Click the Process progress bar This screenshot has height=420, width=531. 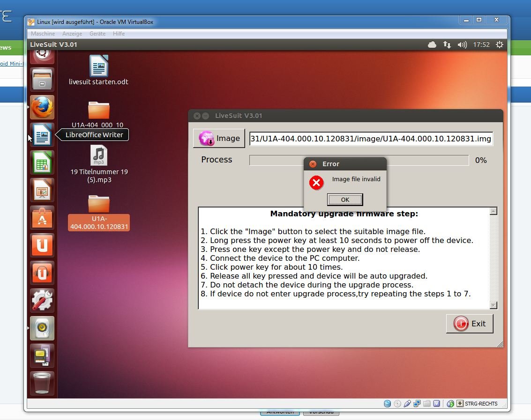pos(359,160)
